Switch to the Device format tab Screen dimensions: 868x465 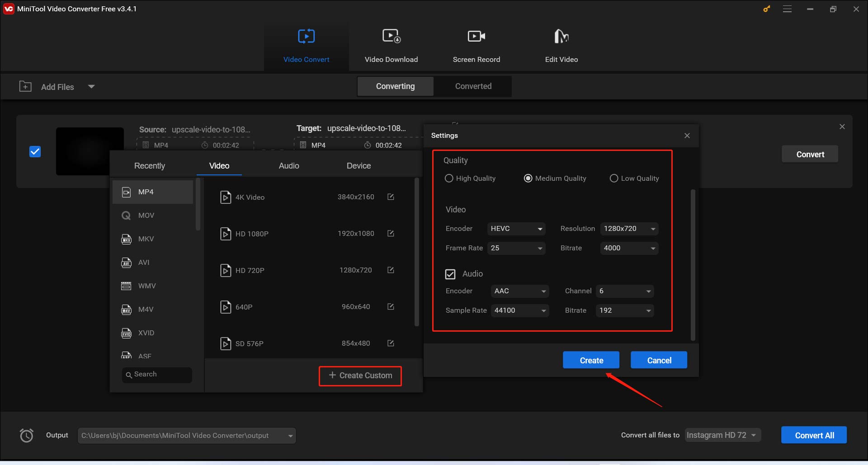pyautogui.click(x=359, y=166)
